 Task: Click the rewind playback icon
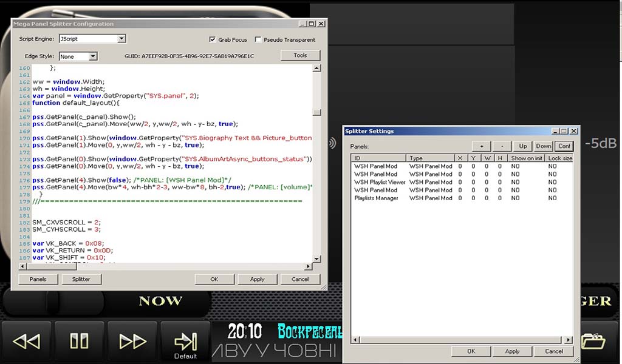[x=26, y=341]
